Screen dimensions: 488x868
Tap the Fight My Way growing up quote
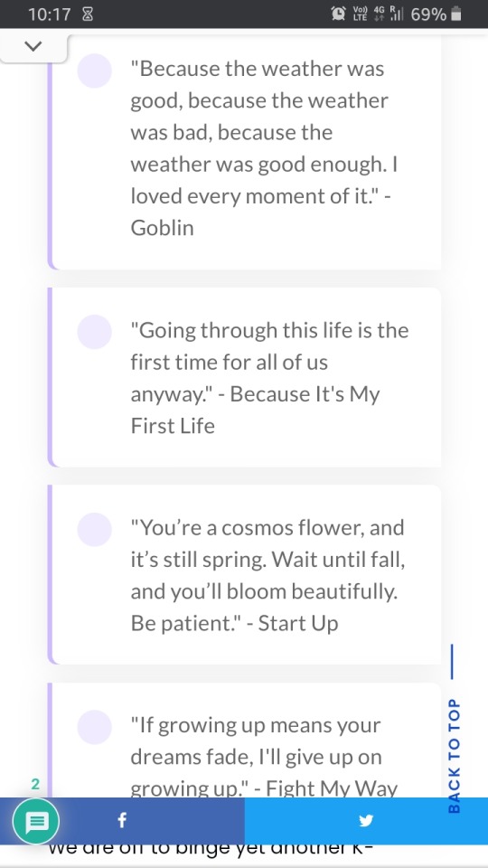[x=264, y=756]
